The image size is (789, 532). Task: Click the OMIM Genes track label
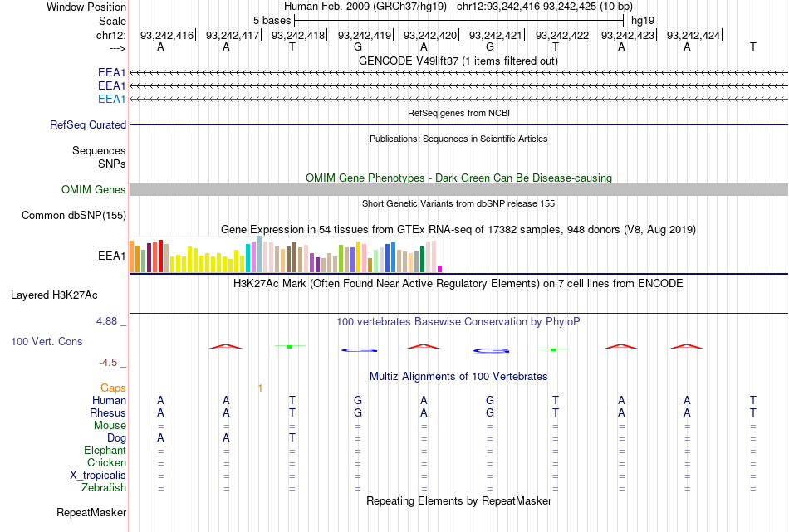[x=94, y=189]
